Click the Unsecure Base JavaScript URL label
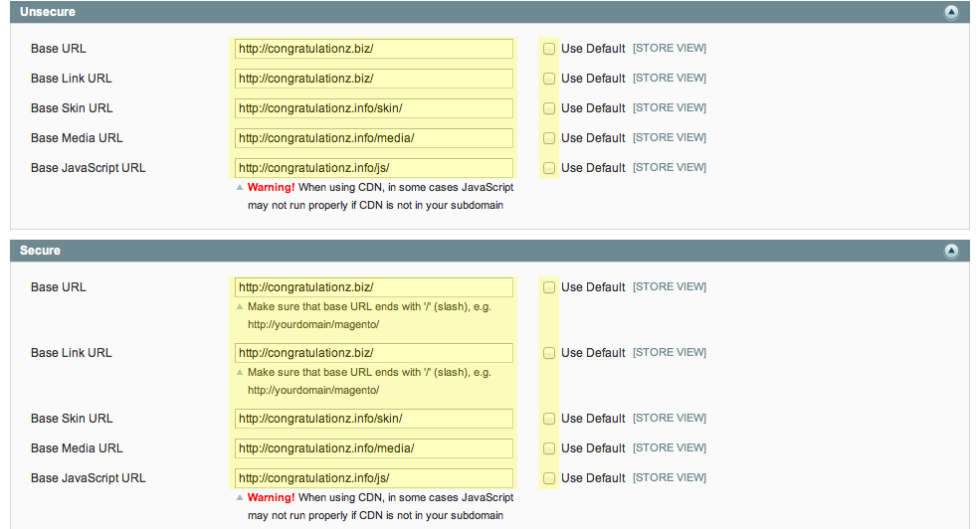The image size is (980, 529). [x=89, y=168]
